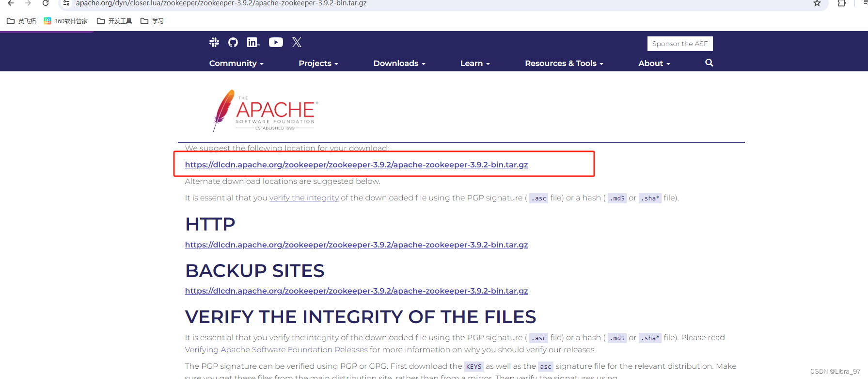Viewport: 868px width, 379px height.
Task: Bookmark this page with star icon
Action: pyautogui.click(x=817, y=3)
